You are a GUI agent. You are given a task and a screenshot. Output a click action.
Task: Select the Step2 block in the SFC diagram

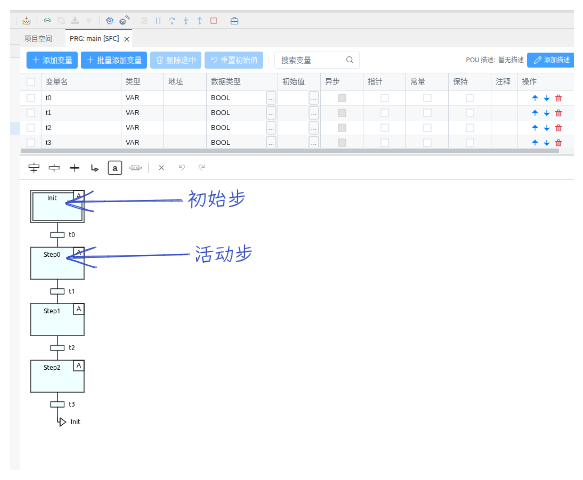pos(57,376)
